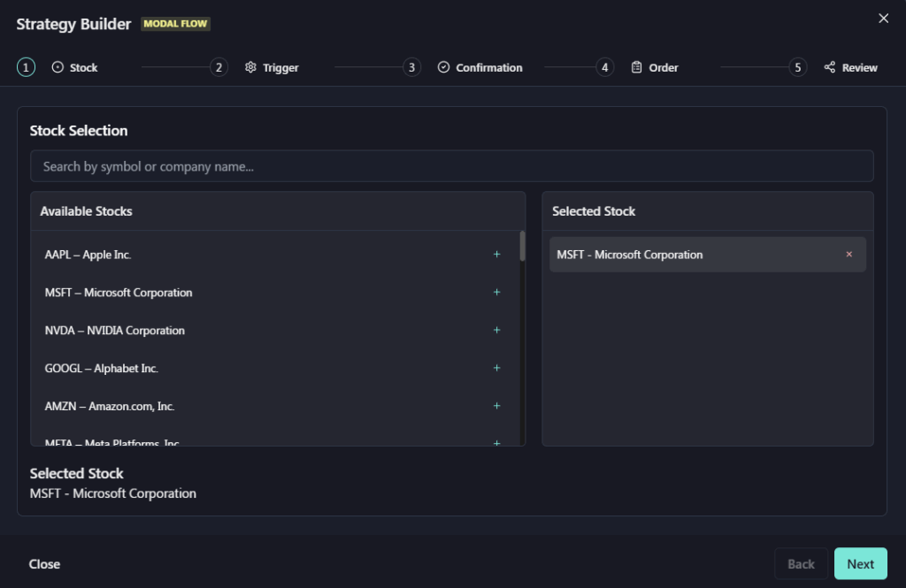Add AAPL Apple Inc. with plus icon

pos(496,255)
